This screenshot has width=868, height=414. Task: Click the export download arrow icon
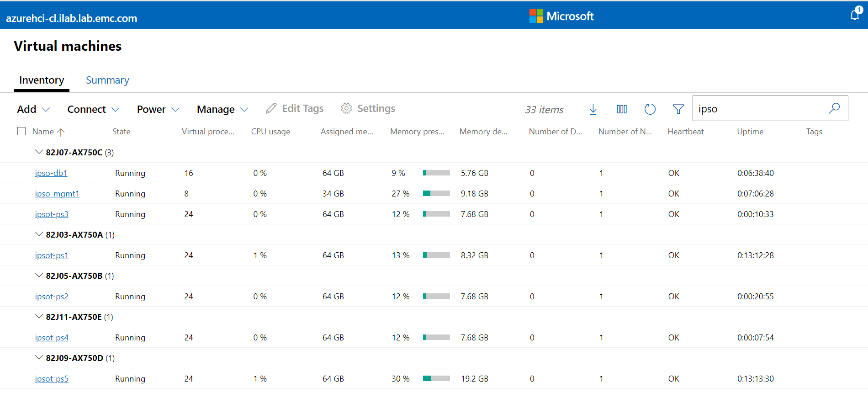(x=593, y=109)
